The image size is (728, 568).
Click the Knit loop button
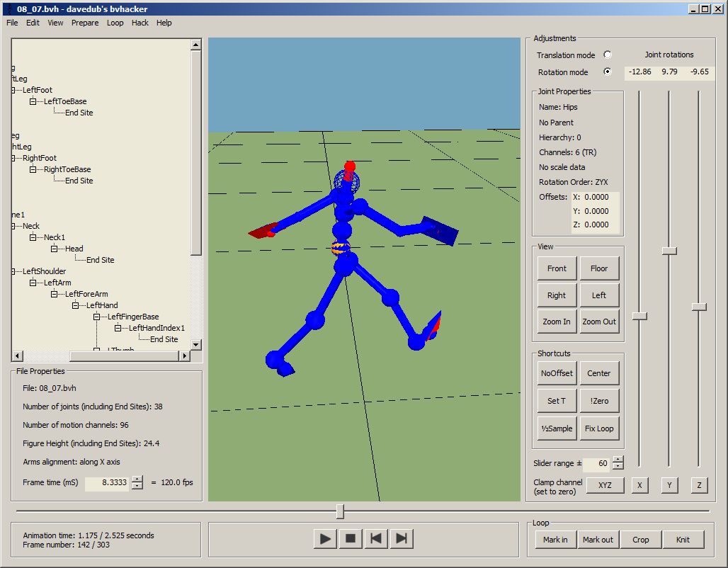tap(683, 540)
